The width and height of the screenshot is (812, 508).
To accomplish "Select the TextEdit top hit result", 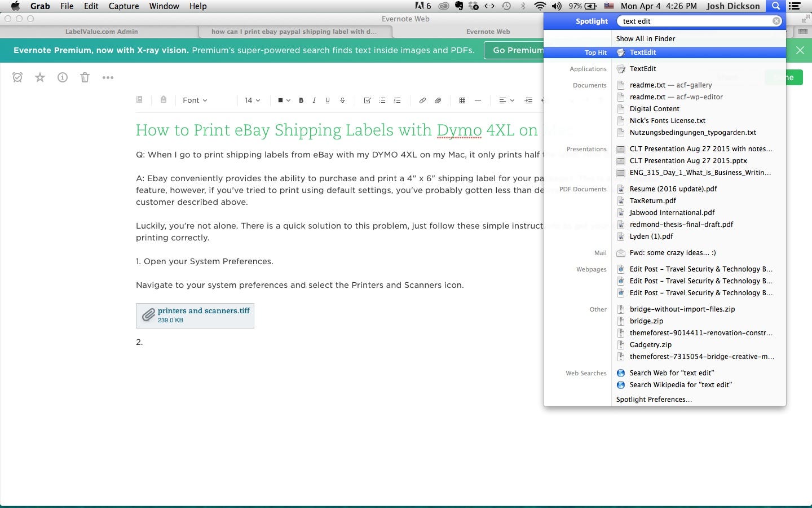I will 665,52.
